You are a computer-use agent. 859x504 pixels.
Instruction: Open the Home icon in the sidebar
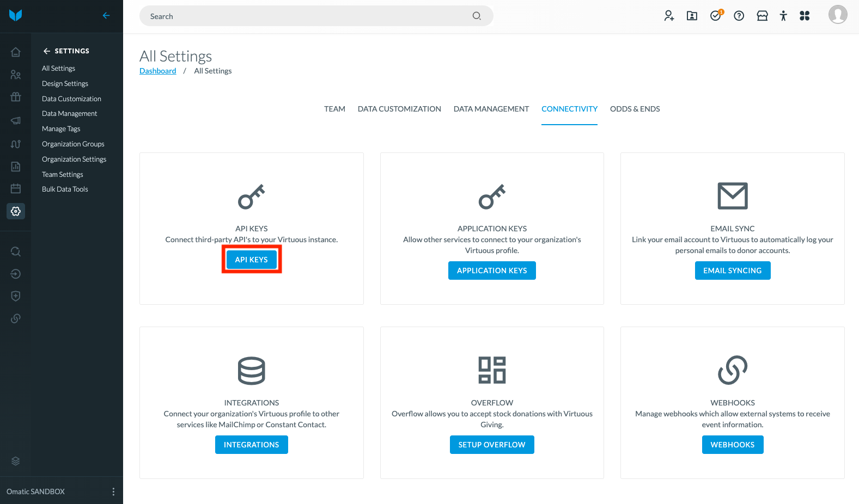(x=16, y=52)
